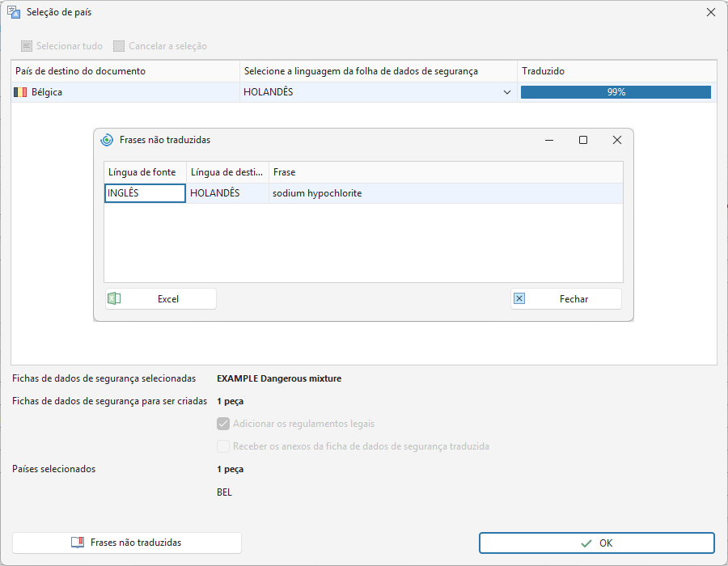Confirm with the OK button
This screenshot has height=566, width=728.
[x=597, y=543]
